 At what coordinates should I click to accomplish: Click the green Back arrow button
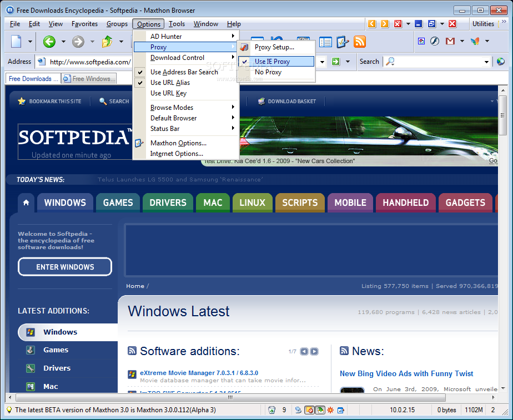tap(49, 42)
